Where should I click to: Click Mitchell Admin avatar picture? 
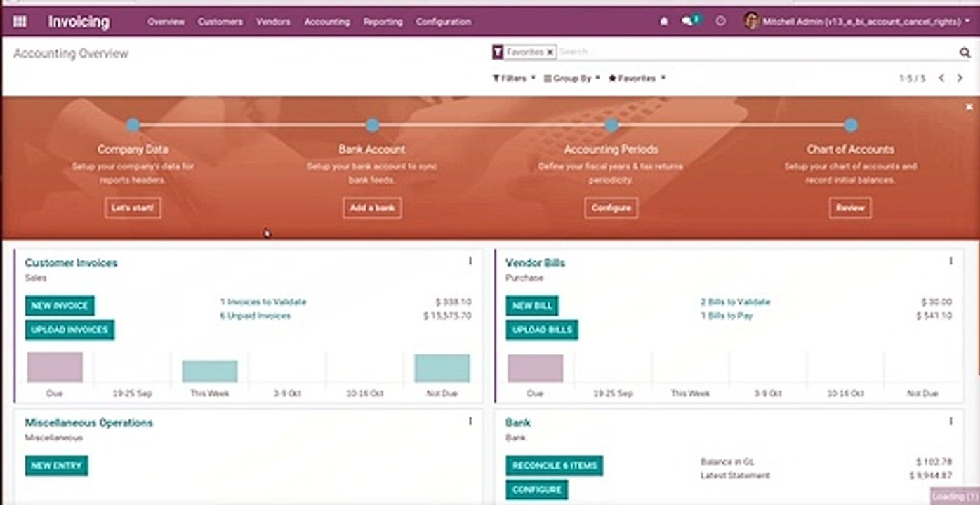pyautogui.click(x=752, y=21)
